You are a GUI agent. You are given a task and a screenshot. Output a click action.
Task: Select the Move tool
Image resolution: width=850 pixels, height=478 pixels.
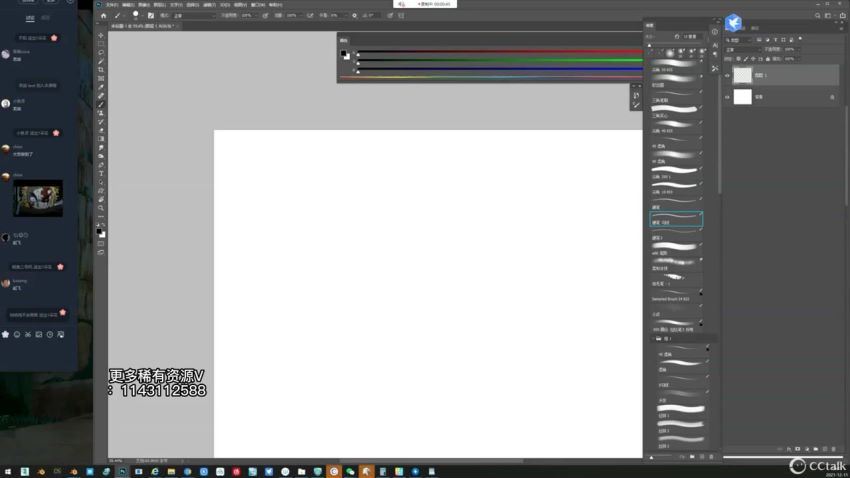[101, 35]
